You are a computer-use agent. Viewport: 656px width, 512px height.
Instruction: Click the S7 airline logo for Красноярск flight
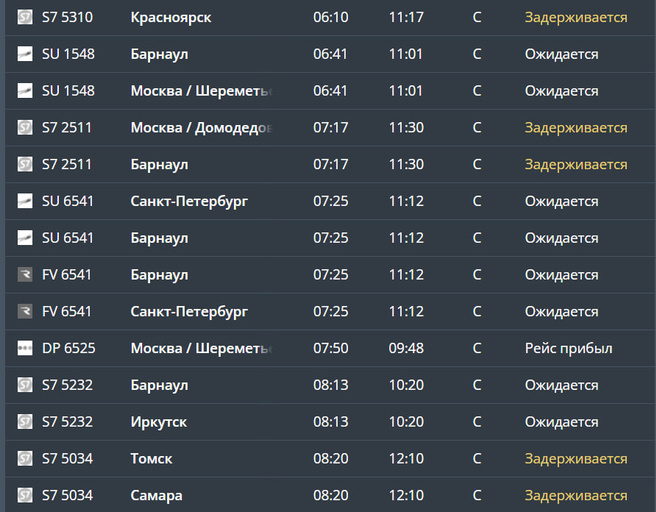(x=25, y=17)
